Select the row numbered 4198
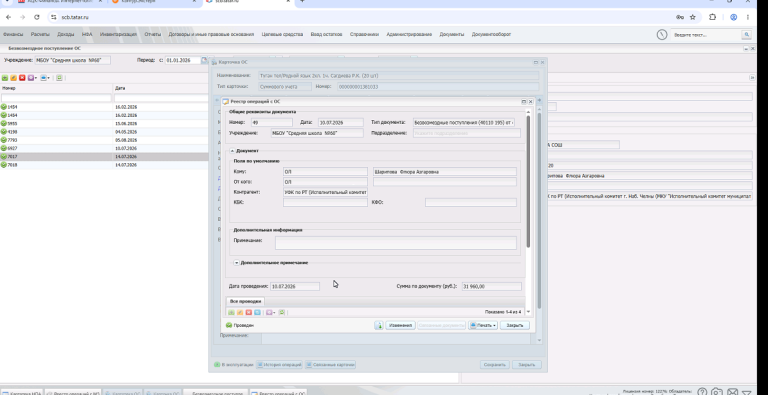The width and height of the screenshot is (768, 395). [105, 132]
